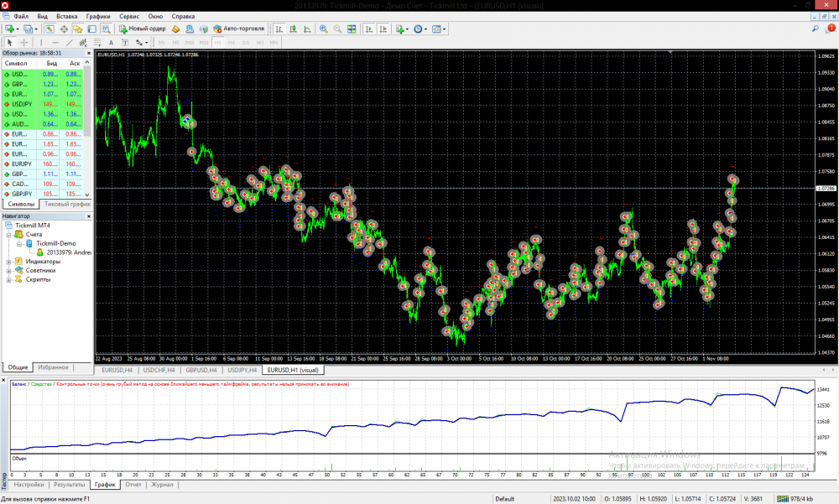Open the Сервис menu
This screenshot has width=839, height=504.
pyautogui.click(x=129, y=16)
